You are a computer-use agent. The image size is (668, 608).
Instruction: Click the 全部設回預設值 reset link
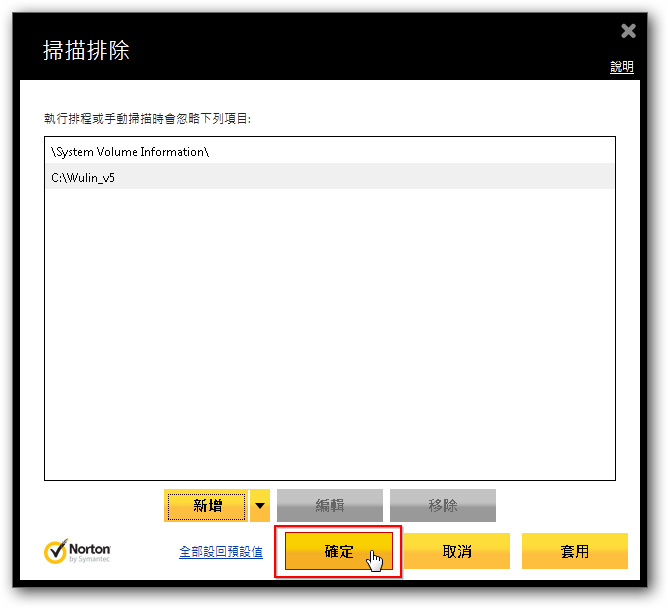point(221,552)
